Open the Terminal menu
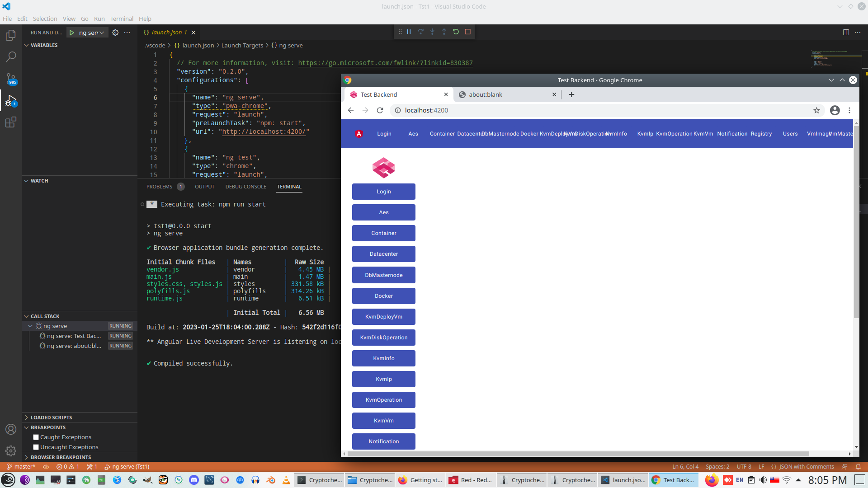 (x=122, y=19)
